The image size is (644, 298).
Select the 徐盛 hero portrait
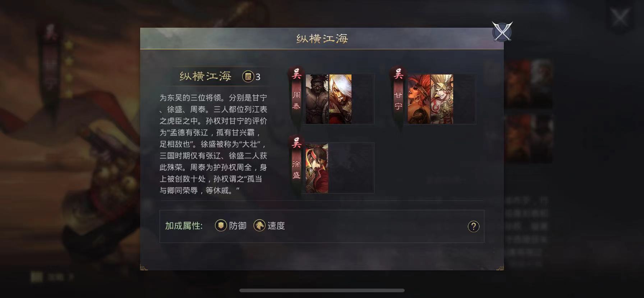pos(317,168)
